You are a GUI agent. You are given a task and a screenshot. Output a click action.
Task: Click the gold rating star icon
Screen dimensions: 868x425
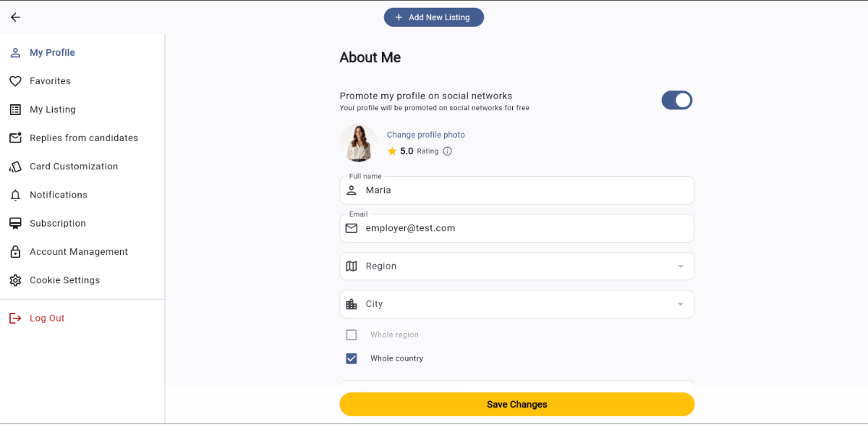click(x=392, y=151)
